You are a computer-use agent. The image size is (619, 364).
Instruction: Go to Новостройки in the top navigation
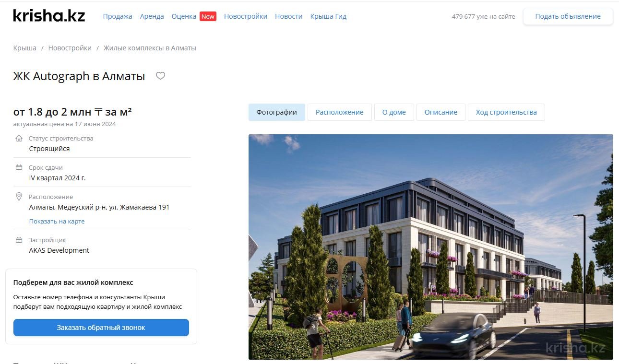click(246, 16)
